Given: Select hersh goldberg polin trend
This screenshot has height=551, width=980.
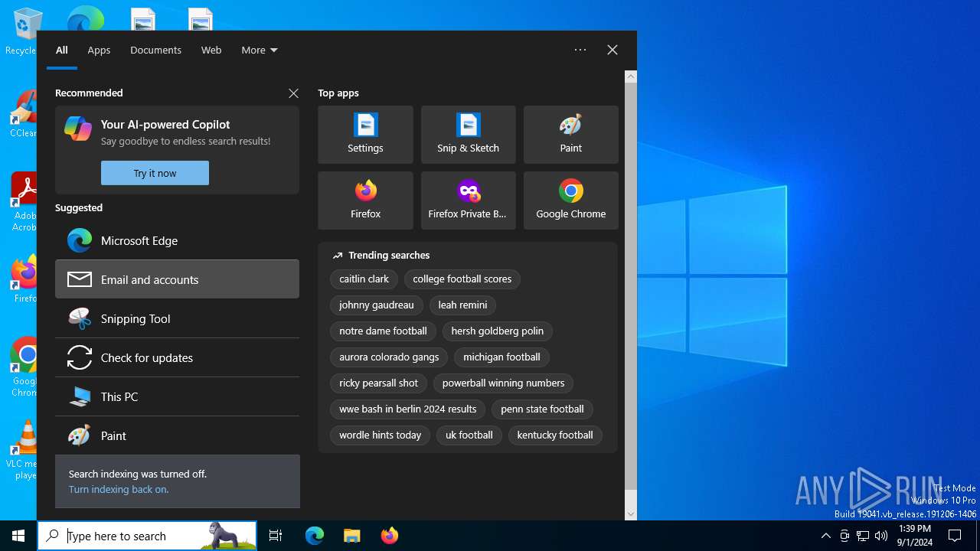Looking at the screenshot, I should click(x=498, y=331).
